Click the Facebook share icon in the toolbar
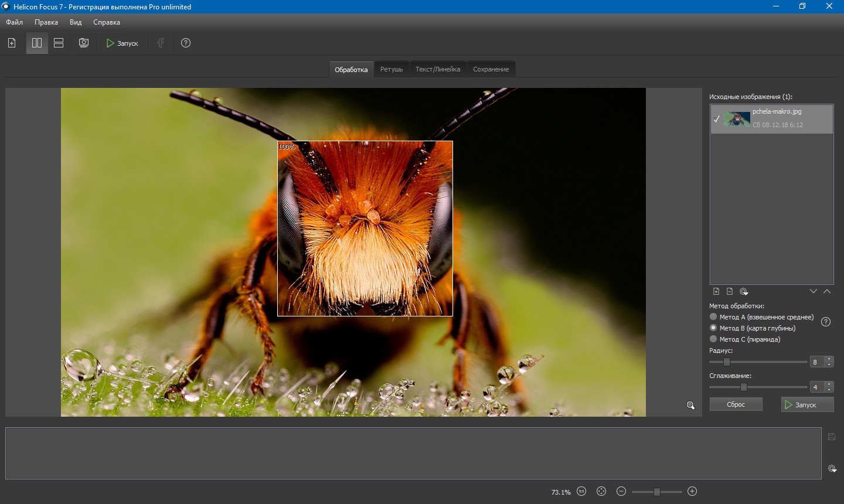 [161, 43]
